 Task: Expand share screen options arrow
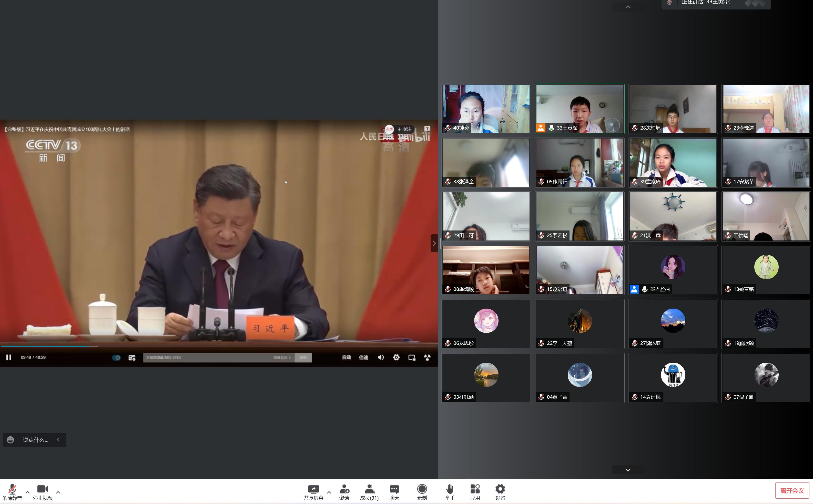[329, 492]
